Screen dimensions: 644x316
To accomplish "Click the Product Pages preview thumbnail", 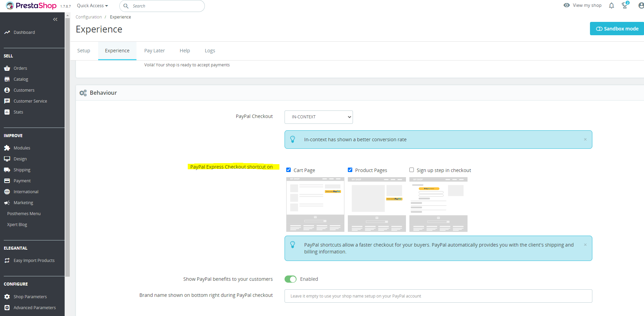I will [x=377, y=205].
